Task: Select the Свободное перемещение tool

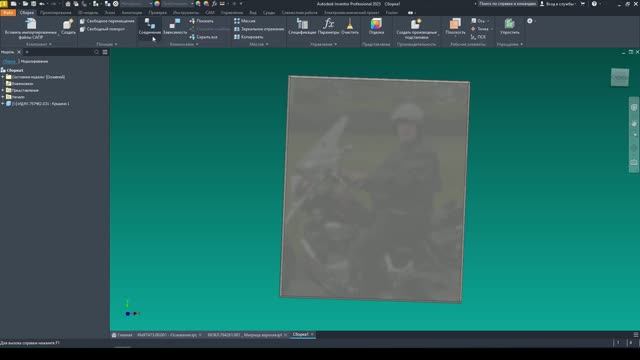Action: coord(107,21)
